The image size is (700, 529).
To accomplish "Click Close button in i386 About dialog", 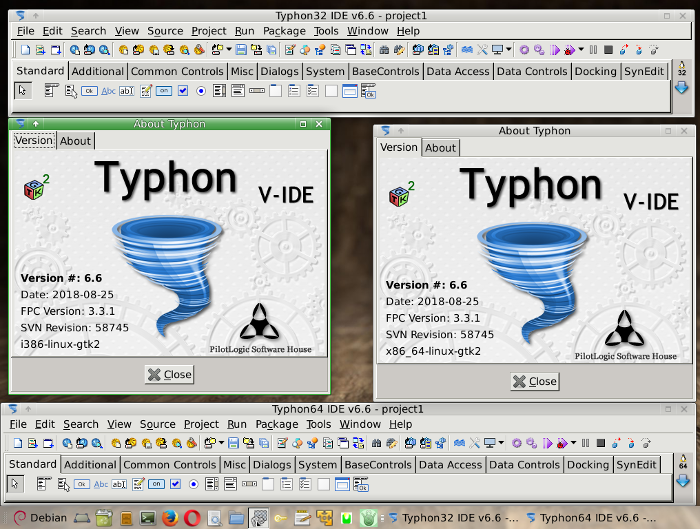I will point(169,375).
